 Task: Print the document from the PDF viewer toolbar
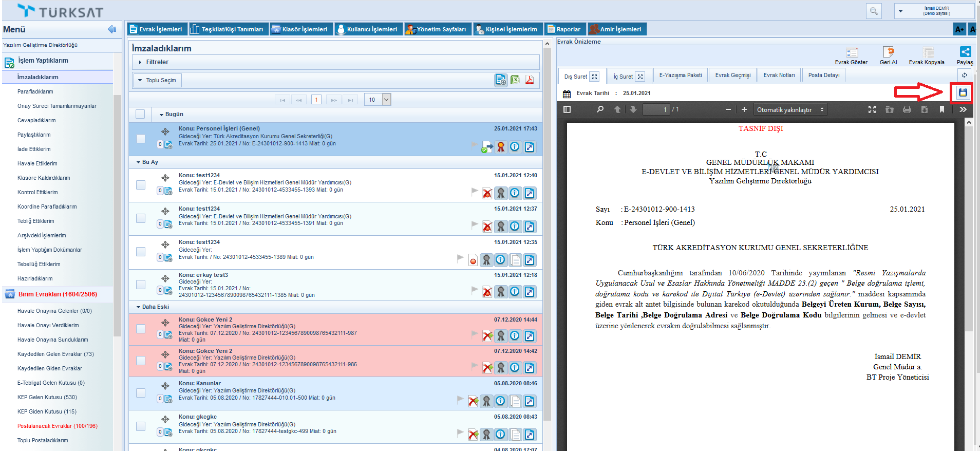(907, 109)
